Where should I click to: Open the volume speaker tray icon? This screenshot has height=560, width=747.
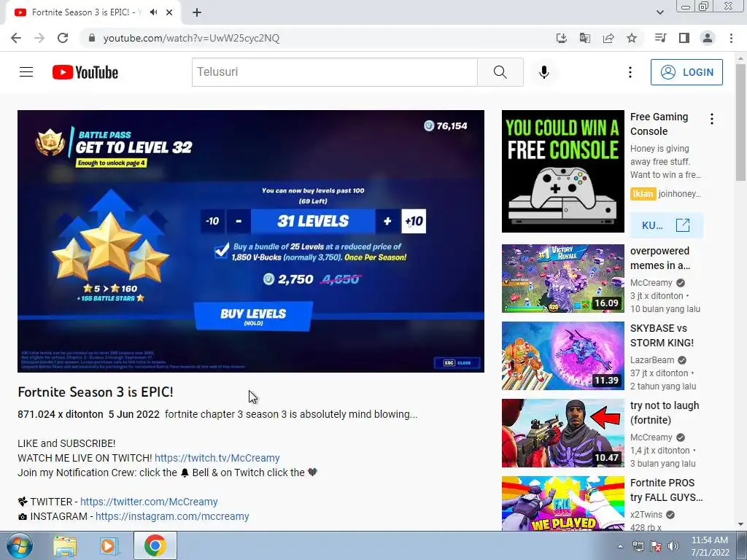(x=673, y=546)
